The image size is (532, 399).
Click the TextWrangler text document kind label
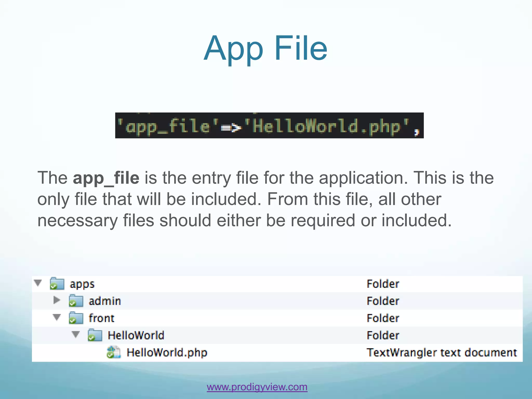click(x=442, y=353)
